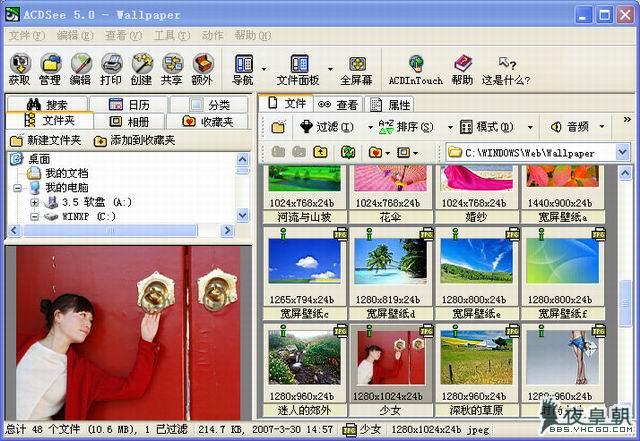Open the 动作 menu
Image resolution: width=640 pixels, height=441 pixels.
tap(212, 36)
